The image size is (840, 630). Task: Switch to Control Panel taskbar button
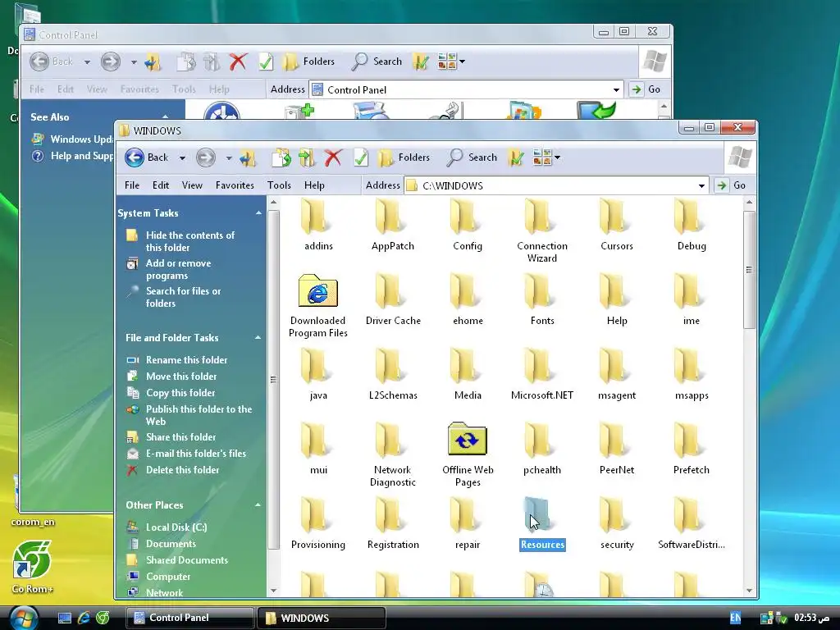coord(189,618)
